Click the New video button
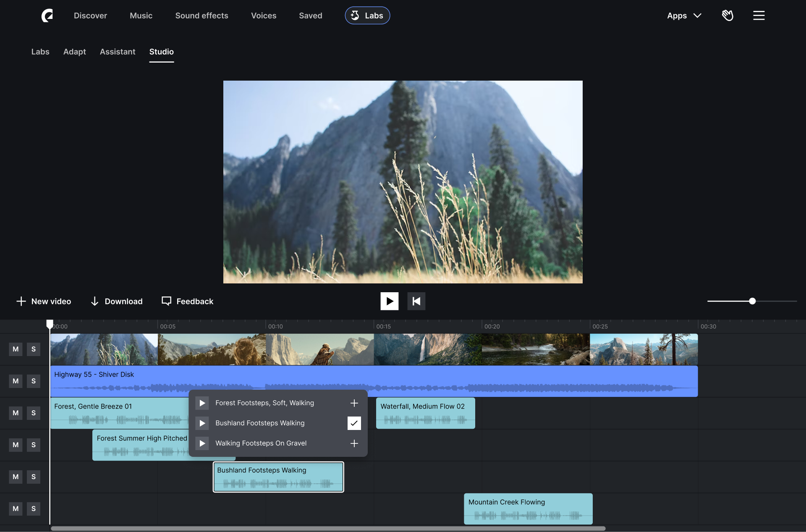Screen dimensions: 806x532 (x=44, y=301)
